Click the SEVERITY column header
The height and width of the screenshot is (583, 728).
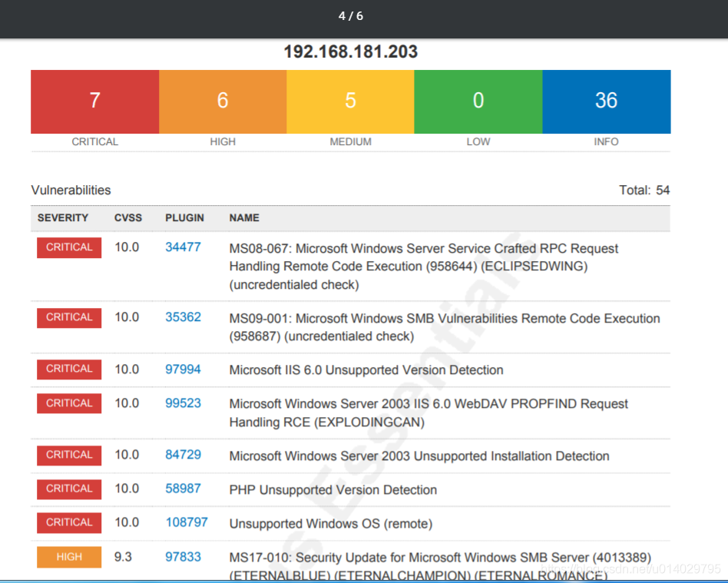click(x=63, y=218)
